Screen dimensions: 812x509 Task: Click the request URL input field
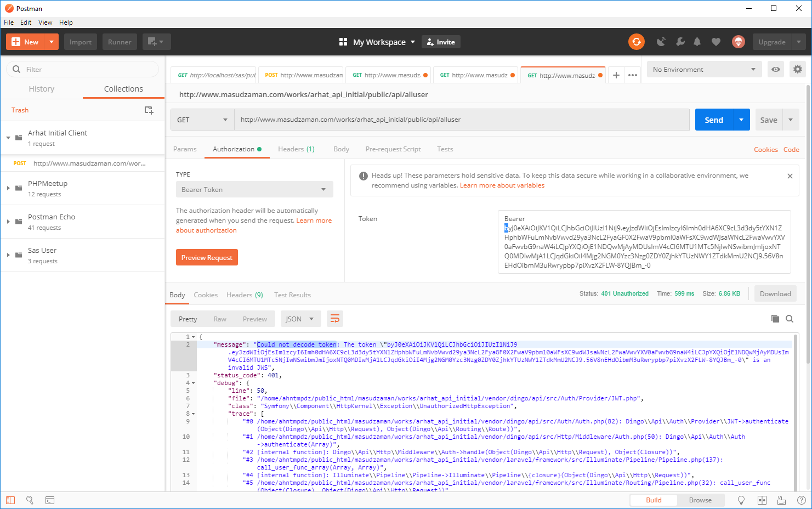(461, 120)
